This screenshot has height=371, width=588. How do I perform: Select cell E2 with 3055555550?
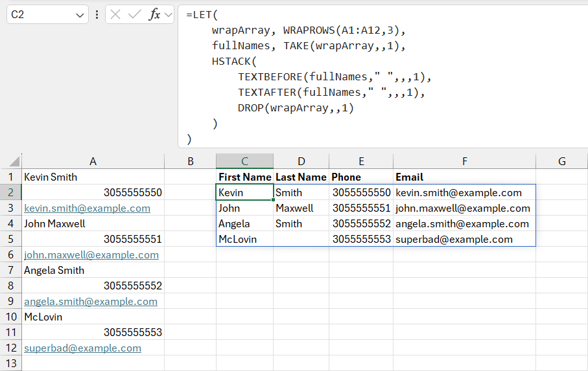coord(361,192)
